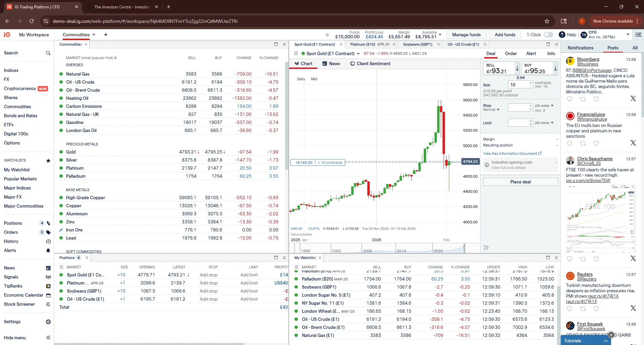Image resolution: width=644 pixels, height=345 pixels.
Task: Select the BUY price direction box
Action: (x=537, y=69)
